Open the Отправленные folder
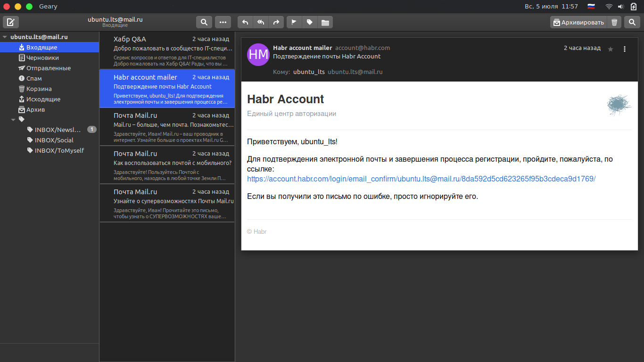Viewport: 644px width, 362px height. click(50, 68)
